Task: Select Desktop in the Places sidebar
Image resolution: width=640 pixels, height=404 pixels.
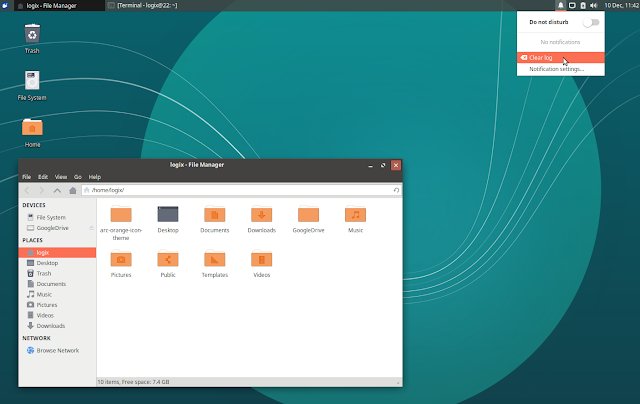Action: [57, 263]
